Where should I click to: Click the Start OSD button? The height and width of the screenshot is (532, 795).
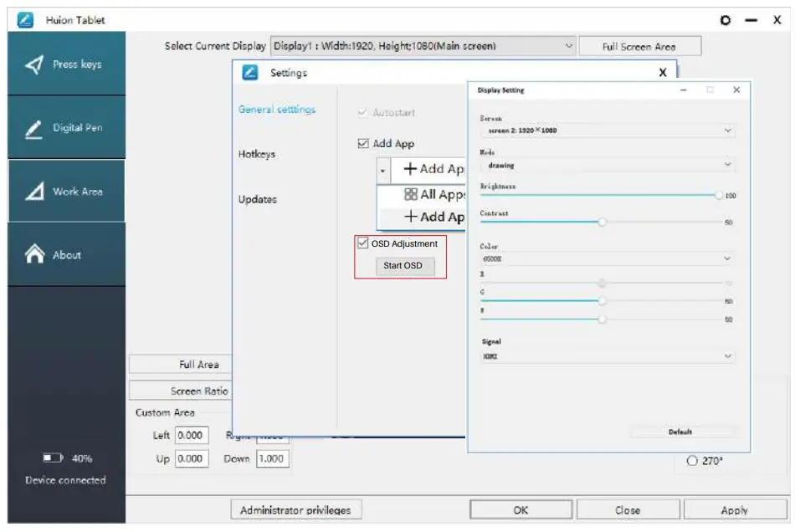(x=402, y=266)
